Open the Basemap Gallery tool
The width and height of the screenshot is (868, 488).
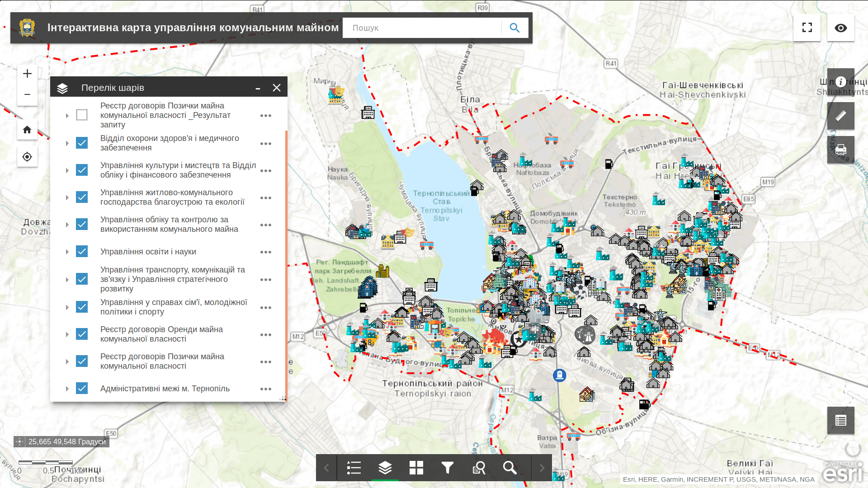pyautogui.click(x=416, y=468)
